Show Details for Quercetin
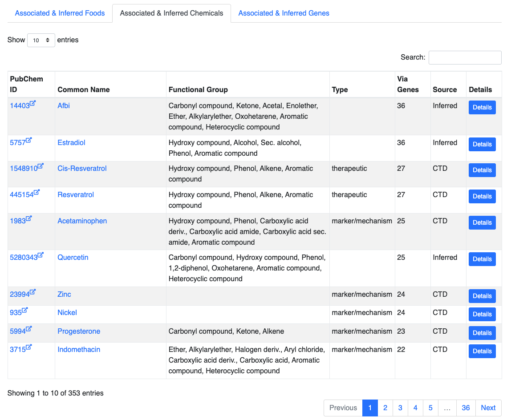This screenshot has height=420, width=511. click(482, 259)
